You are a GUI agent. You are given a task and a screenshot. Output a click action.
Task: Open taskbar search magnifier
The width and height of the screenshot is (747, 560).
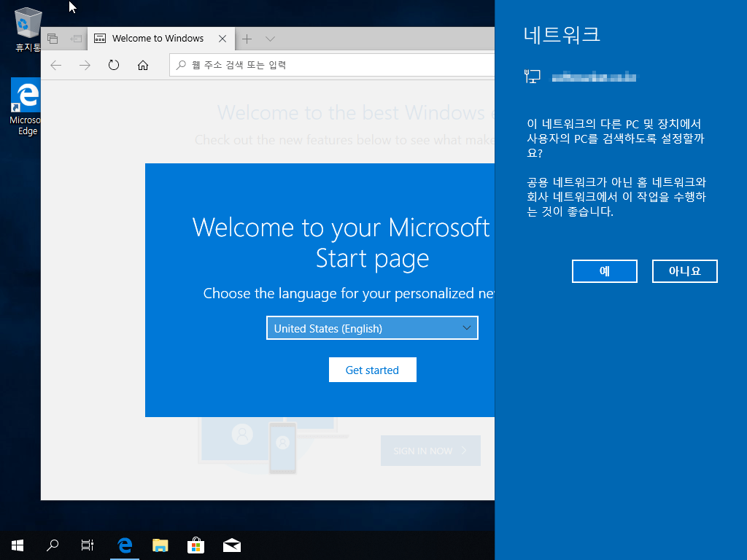pyautogui.click(x=53, y=545)
